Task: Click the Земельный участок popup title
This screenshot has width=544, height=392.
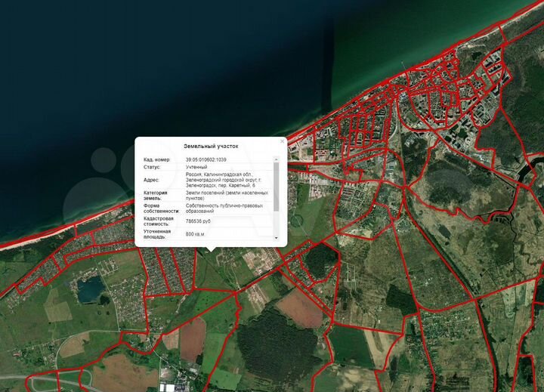Action: [x=211, y=147]
